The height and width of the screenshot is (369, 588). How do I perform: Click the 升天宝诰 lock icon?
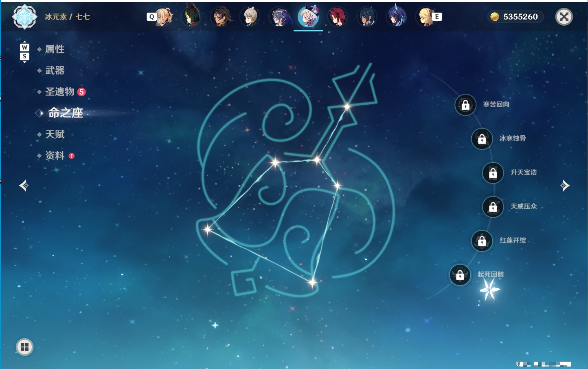pos(493,173)
